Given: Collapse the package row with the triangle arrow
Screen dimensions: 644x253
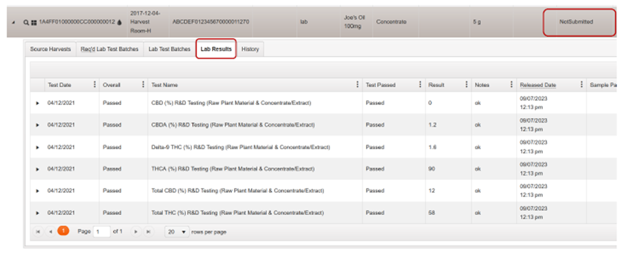Looking at the screenshot, I should click(13, 22).
